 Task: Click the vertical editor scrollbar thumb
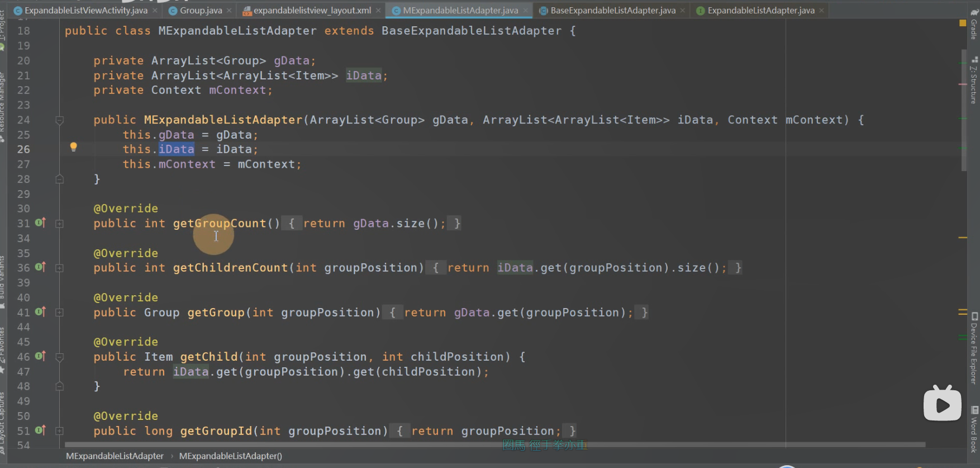(x=964, y=111)
